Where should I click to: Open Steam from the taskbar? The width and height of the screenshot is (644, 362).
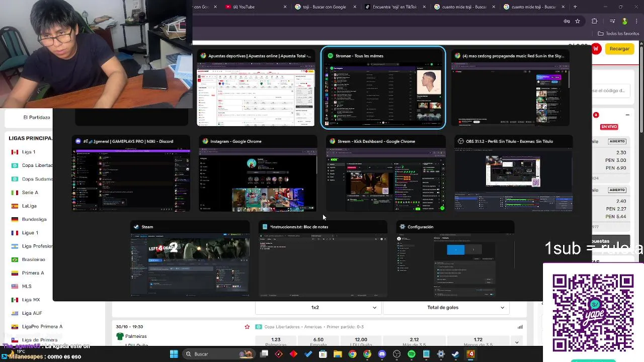(x=455, y=354)
